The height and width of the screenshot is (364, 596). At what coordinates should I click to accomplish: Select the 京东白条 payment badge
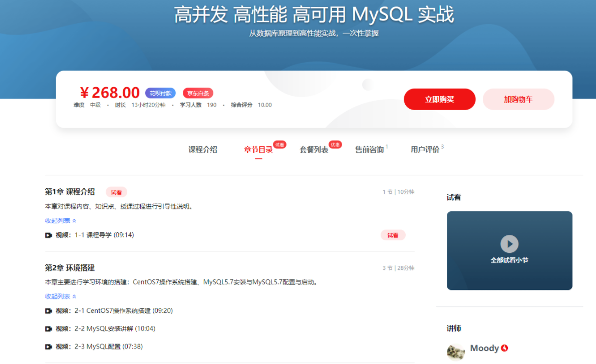(197, 93)
